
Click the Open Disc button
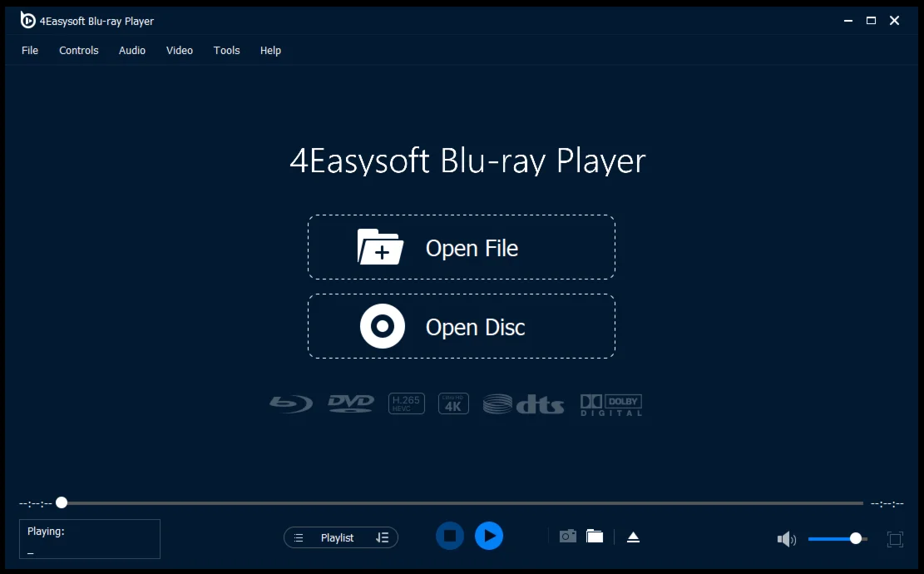coord(462,326)
